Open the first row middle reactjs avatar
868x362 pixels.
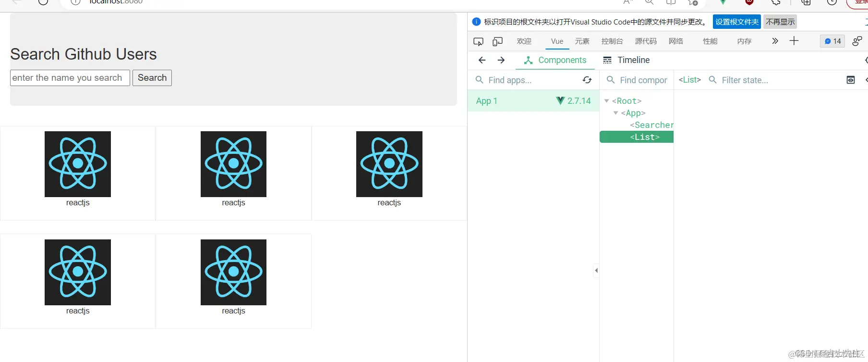(x=233, y=164)
